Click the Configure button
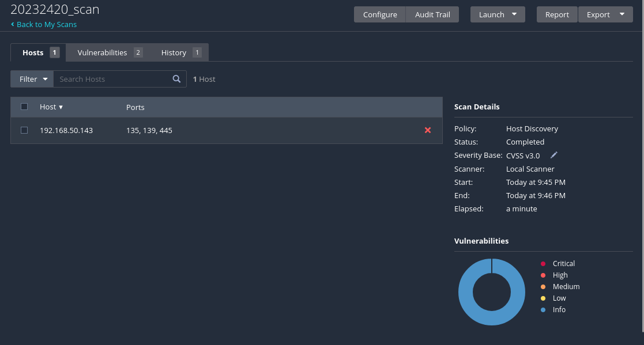Image resolution: width=644 pixels, height=345 pixels. pos(380,14)
